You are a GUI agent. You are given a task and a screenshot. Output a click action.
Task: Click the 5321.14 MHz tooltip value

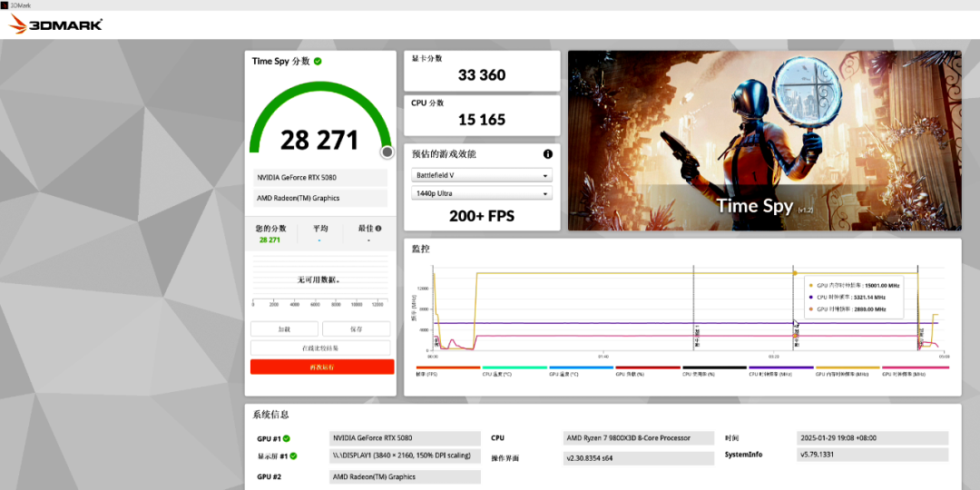870,298
